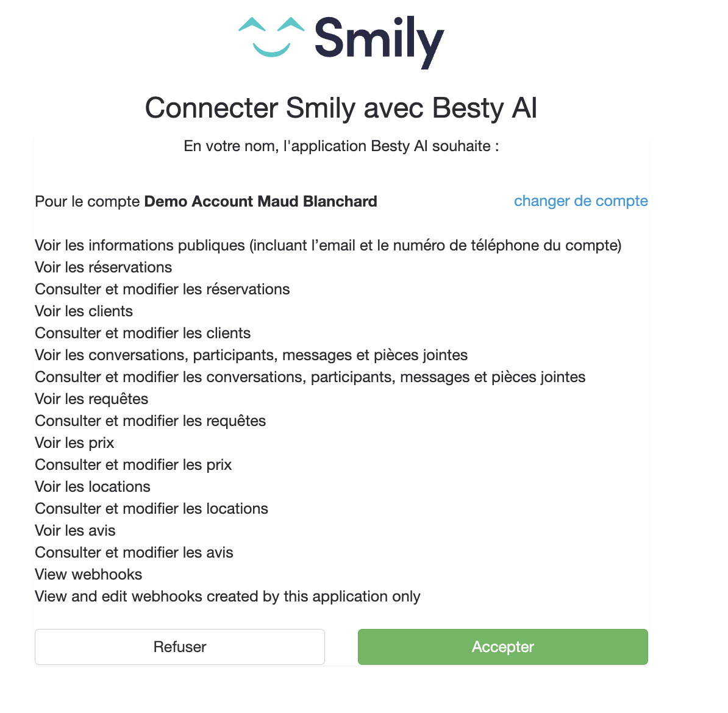The width and height of the screenshot is (728, 713).
Task: Click the public information permission line
Action: [328, 245]
